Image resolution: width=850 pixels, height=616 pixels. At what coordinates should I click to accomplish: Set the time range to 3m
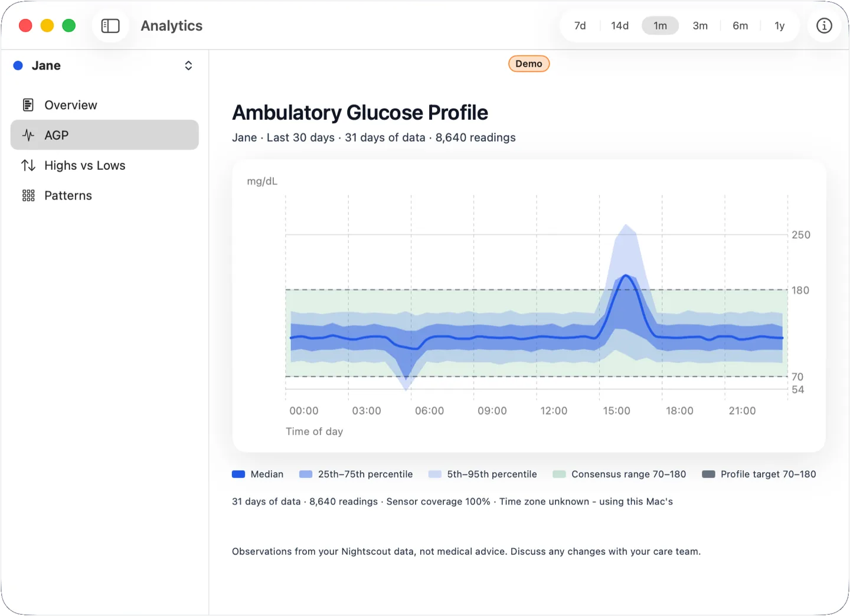(700, 26)
